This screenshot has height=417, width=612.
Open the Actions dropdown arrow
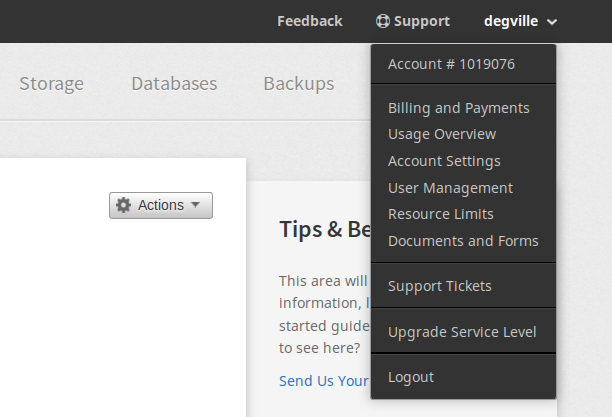pos(195,204)
